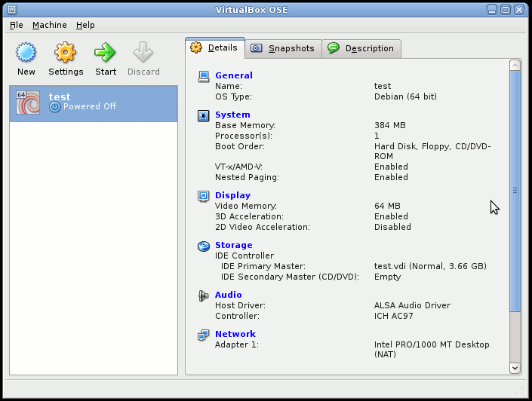Click the Display section monitor icon
The height and width of the screenshot is (401, 532).
[204, 196]
